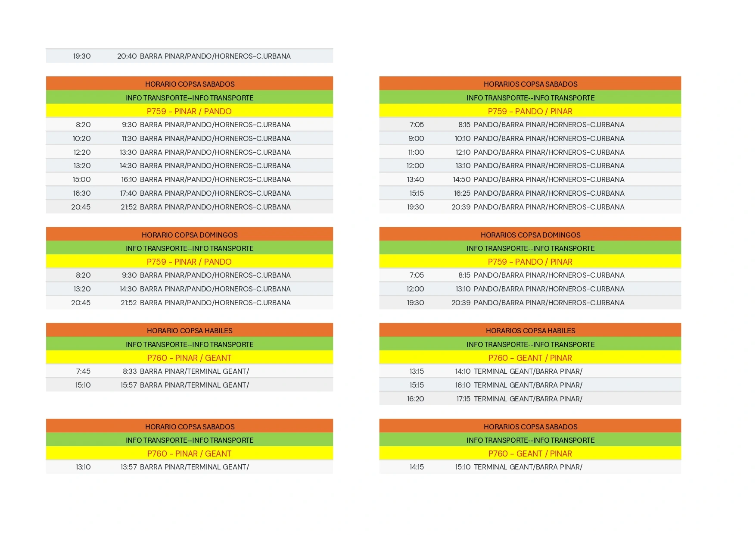Viewport: 756px width, 535px height.
Task: Select the 13:57 arrival time cell
Action: 128,467
